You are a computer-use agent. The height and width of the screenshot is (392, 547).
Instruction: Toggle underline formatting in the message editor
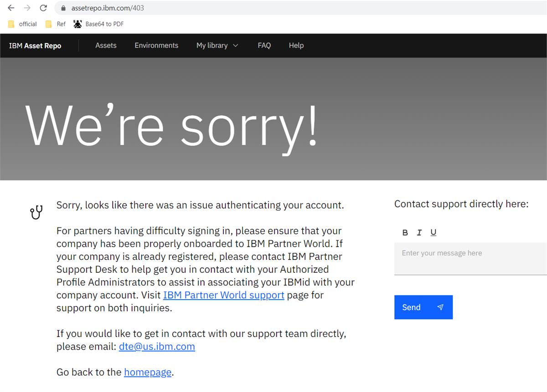tap(433, 233)
